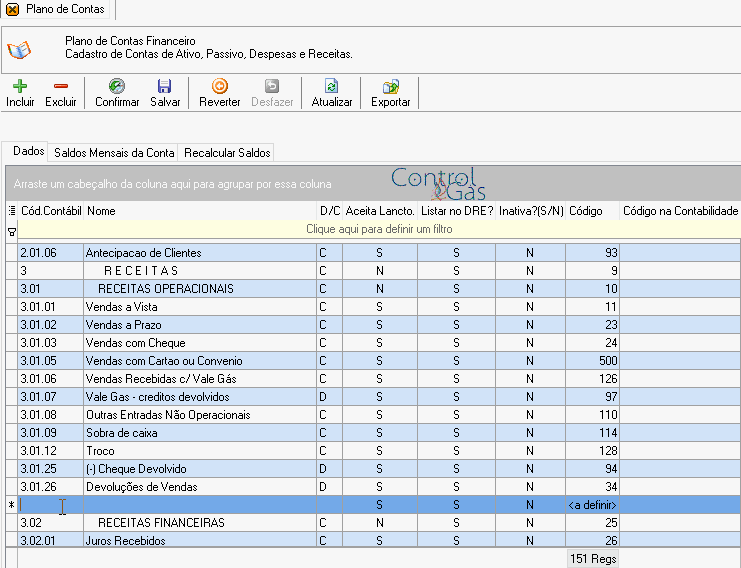Export data with the Exportar icon

coord(391,86)
